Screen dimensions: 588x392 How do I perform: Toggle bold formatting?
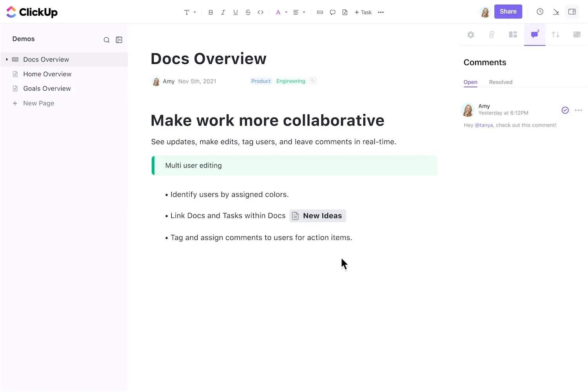click(211, 12)
